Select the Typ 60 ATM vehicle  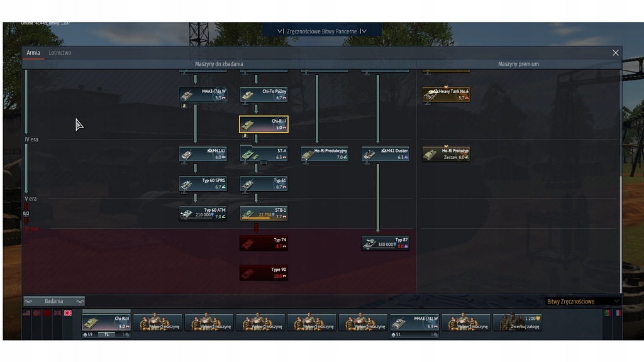(x=203, y=214)
